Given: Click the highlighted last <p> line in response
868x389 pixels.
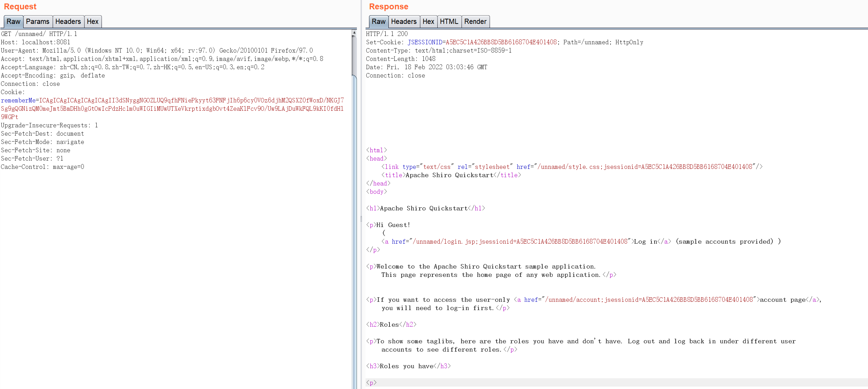Looking at the screenshot, I should 371,383.
